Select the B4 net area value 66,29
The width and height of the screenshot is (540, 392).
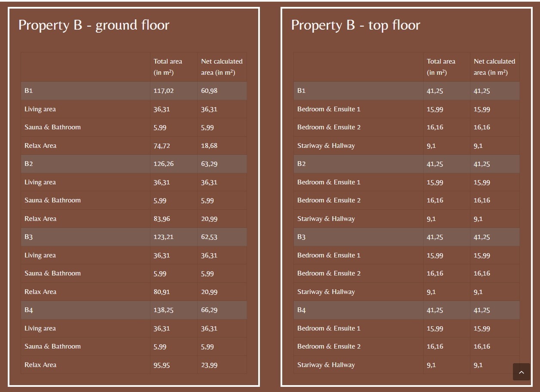(209, 310)
